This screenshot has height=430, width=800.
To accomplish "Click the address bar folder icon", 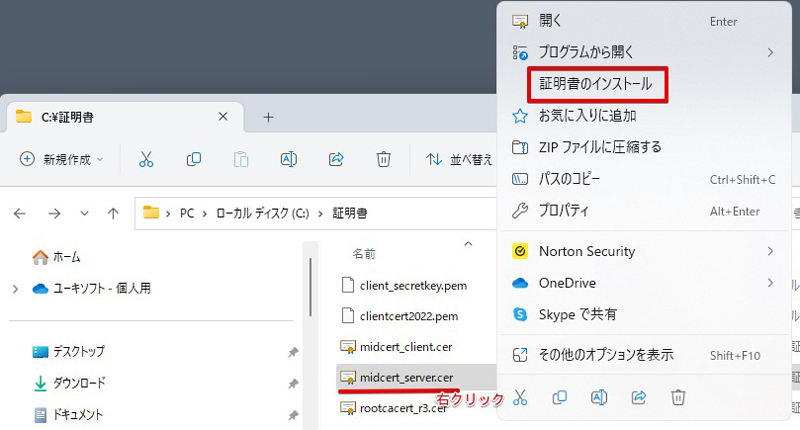I will (x=151, y=212).
